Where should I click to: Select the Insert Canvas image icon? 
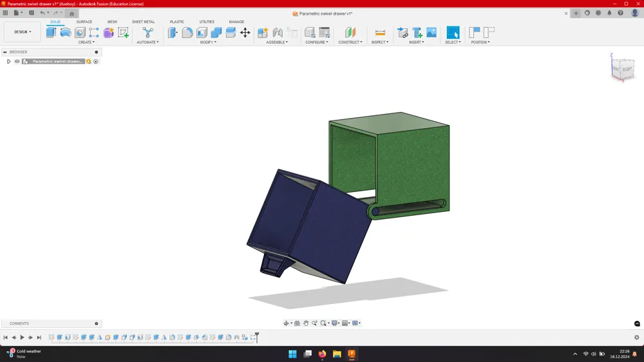click(431, 32)
